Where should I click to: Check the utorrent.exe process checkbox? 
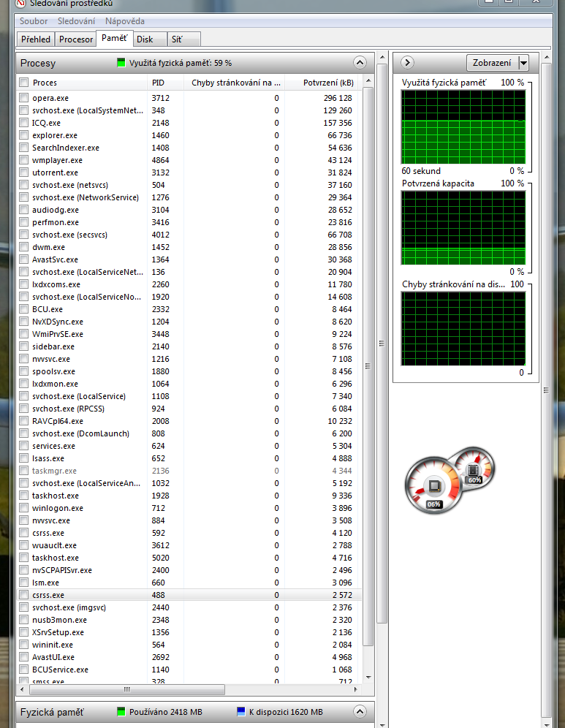coord(23,172)
